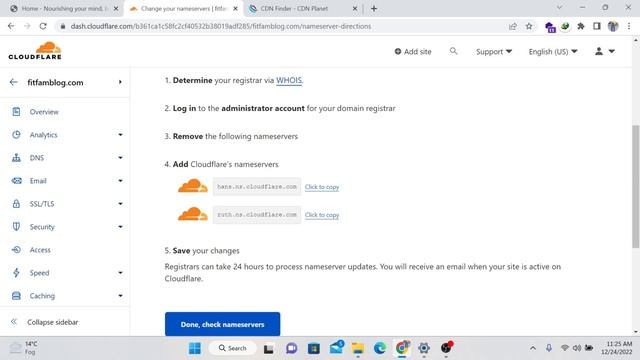Click the Analytics clock icon in sidebar

[16, 135]
